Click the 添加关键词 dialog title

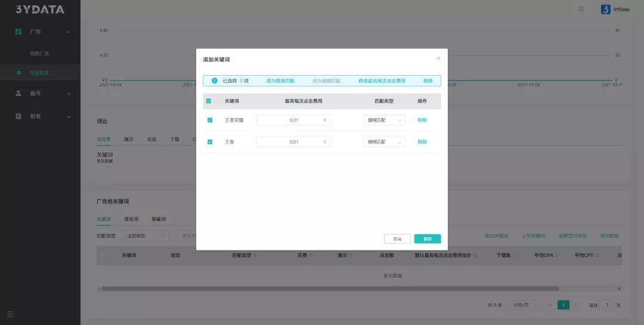point(216,60)
